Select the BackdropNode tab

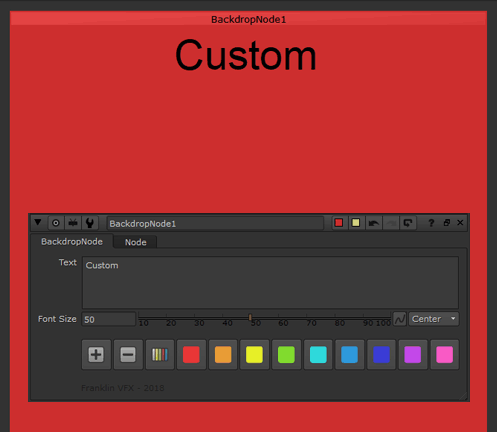coord(72,242)
